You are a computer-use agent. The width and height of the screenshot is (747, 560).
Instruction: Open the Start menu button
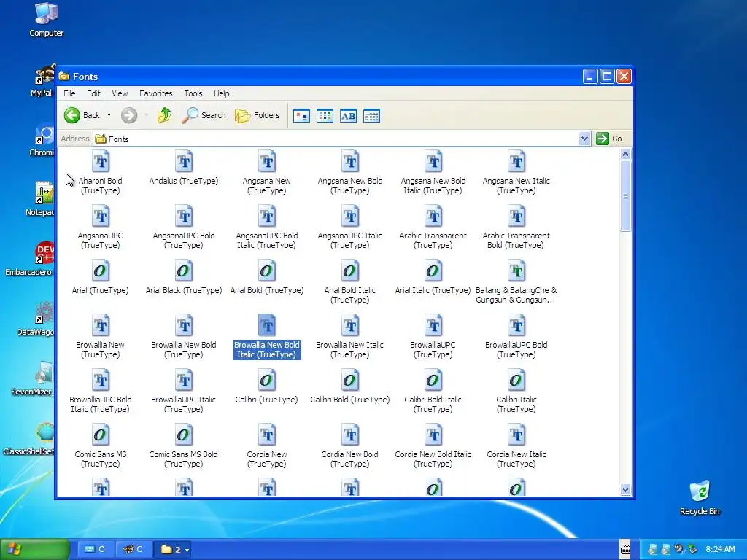pos(34,550)
